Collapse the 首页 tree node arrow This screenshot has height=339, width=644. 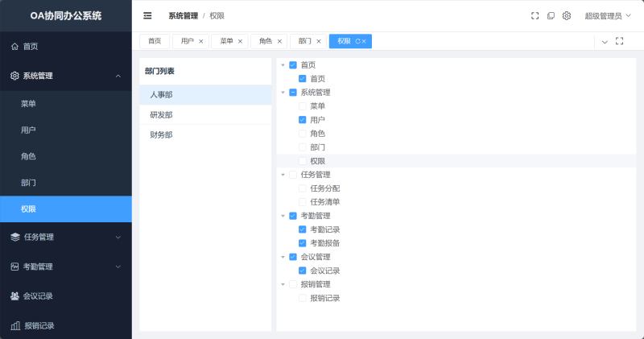click(x=283, y=65)
